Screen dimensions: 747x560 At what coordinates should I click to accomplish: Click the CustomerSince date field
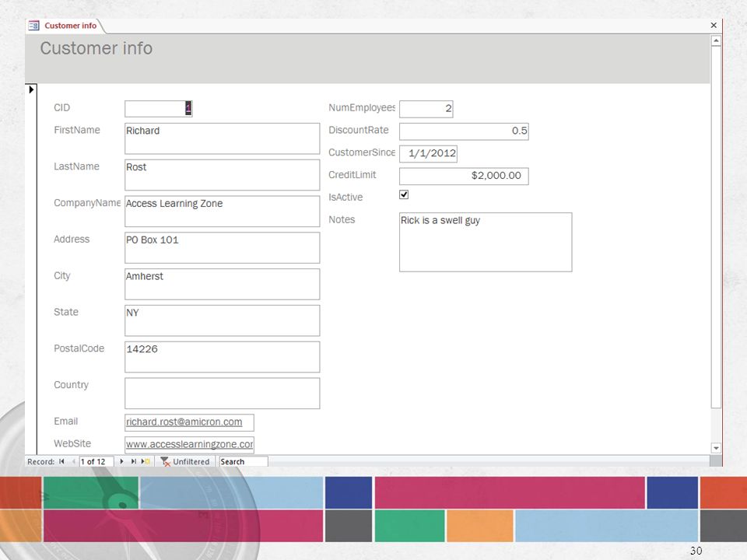tap(428, 153)
